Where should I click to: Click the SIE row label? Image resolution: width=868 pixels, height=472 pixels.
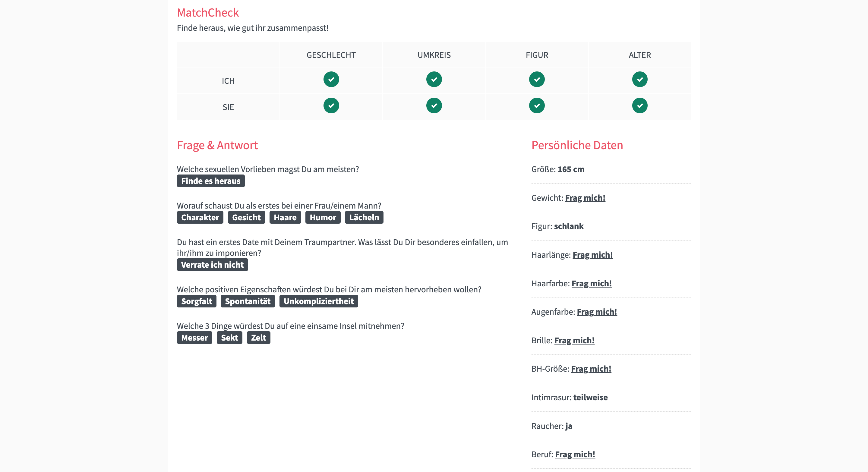pos(228,107)
